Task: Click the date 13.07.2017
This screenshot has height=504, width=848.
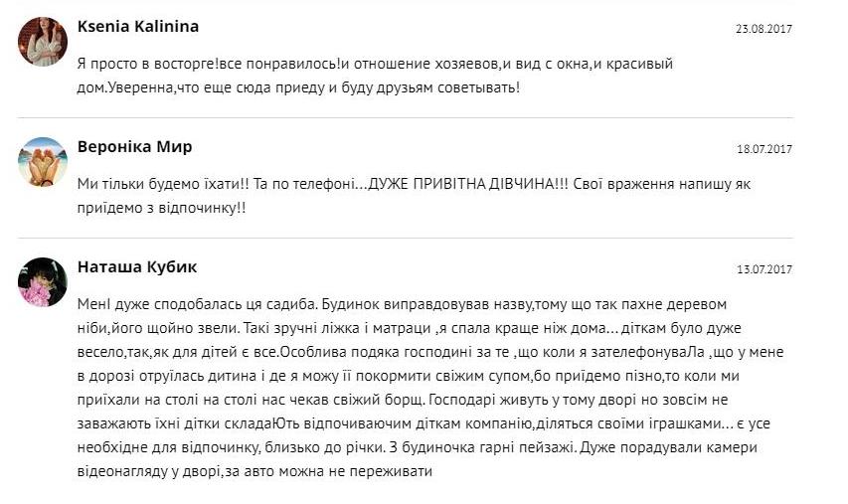Action: (x=763, y=269)
